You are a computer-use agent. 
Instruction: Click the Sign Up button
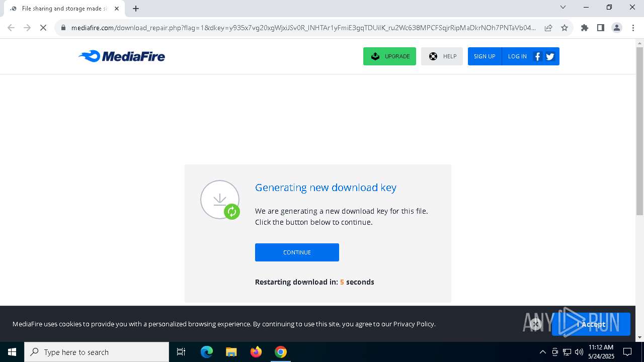tap(485, 56)
